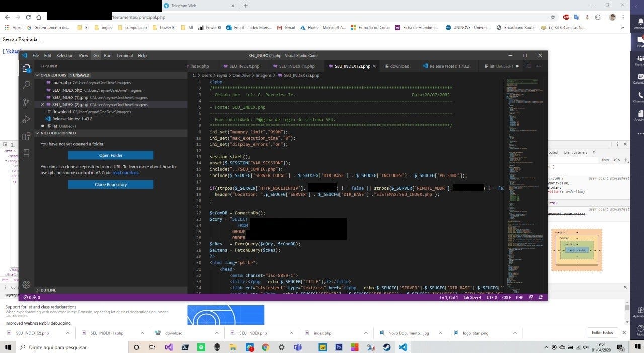Open the Teams Chat icon in the side panel

tap(639, 41)
